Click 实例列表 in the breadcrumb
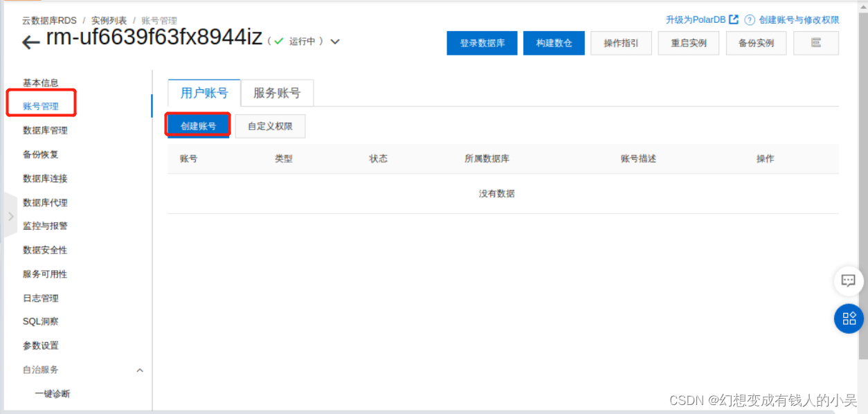 109,21
